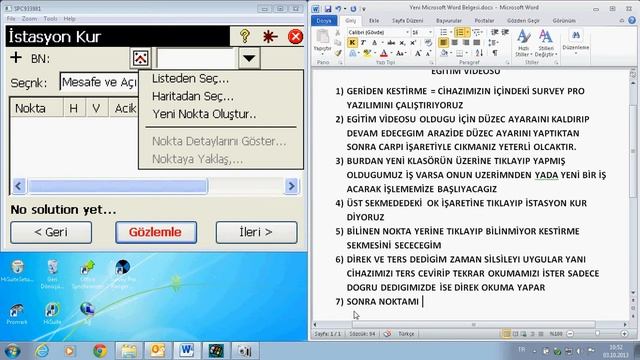Screen dimensions: 640x360
Task: Click the red star settings icon
Action: click(x=270, y=36)
